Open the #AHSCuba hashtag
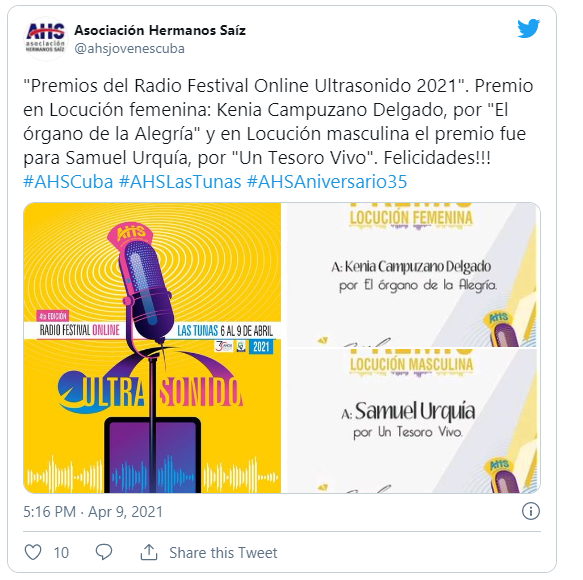Screen dimensions: 583x580 pos(68,182)
